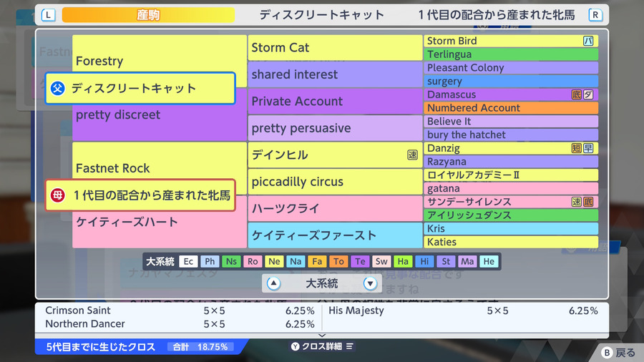Select the 産駒 tab
644x362 pixels.
(x=148, y=15)
